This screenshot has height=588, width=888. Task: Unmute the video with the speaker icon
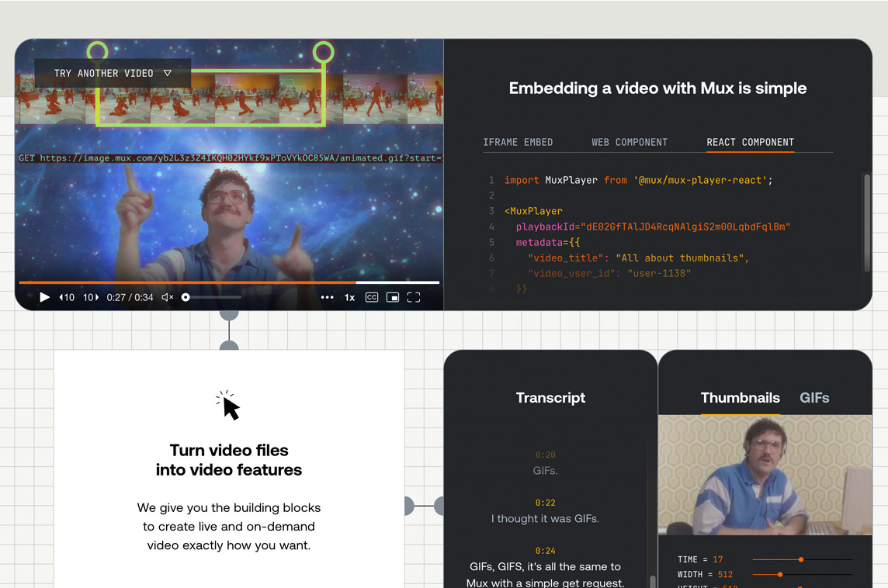[167, 297]
